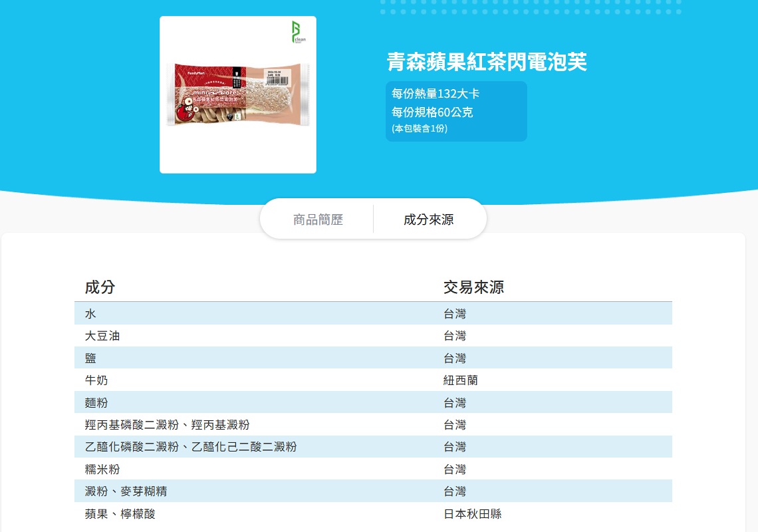Screen dimensions: 758x532
Task: Select the 成分來源 tab
Action: pyautogui.click(x=429, y=219)
